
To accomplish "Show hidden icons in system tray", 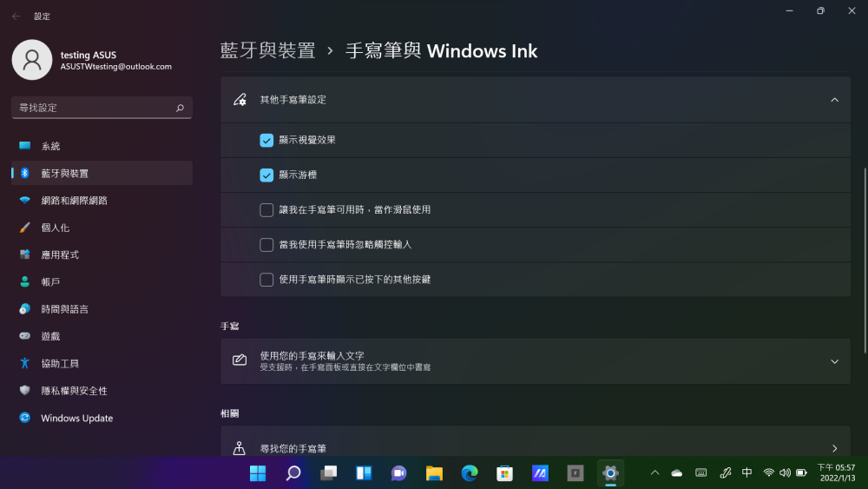I will coord(654,472).
